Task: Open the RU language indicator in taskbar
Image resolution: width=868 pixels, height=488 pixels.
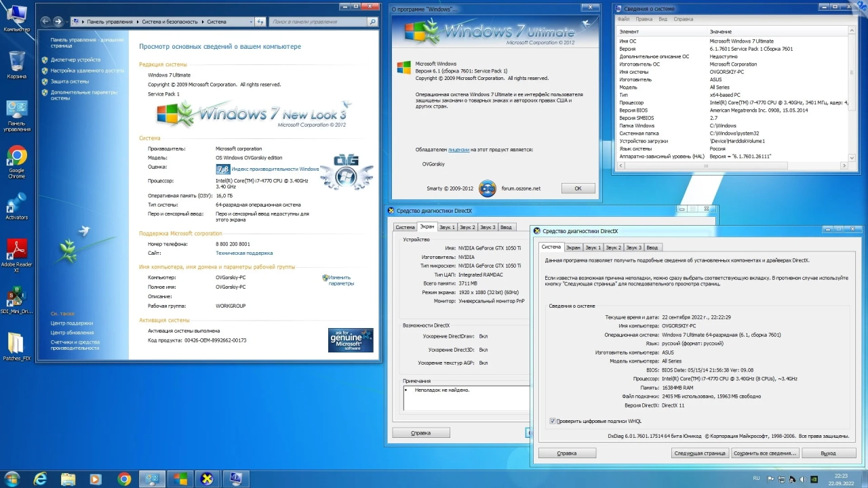Action: pyautogui.click(x=756, y=478)
